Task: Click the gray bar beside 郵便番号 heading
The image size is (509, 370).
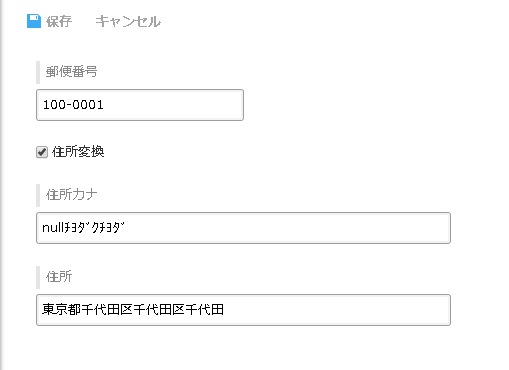Action: pos(38,72)
